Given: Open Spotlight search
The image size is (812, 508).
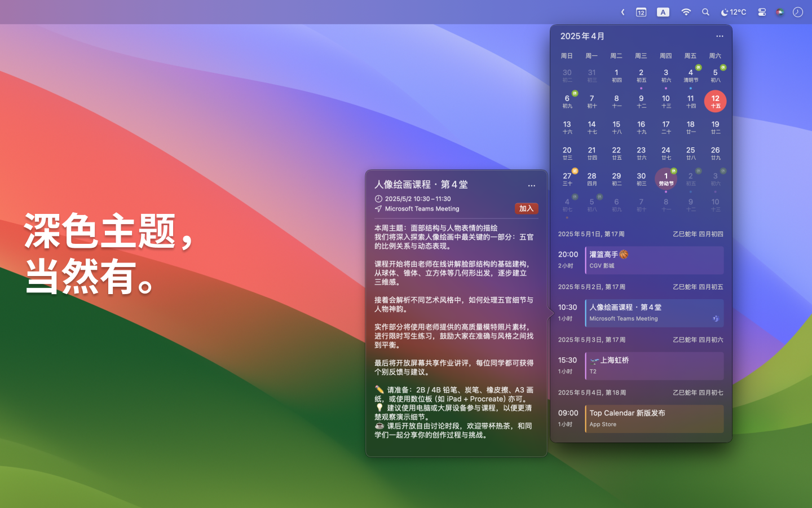Looking at the screenshot, I should click(705, 12).
